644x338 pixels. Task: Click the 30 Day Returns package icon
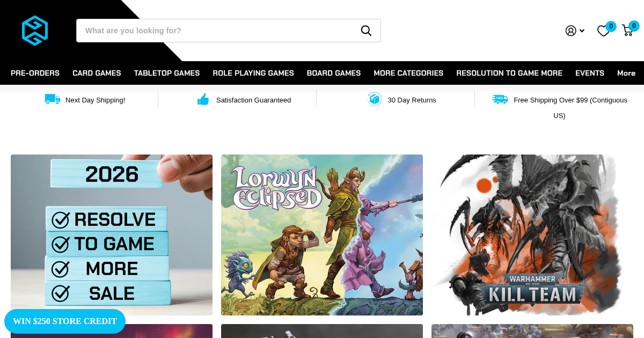(x=375, y=99)
